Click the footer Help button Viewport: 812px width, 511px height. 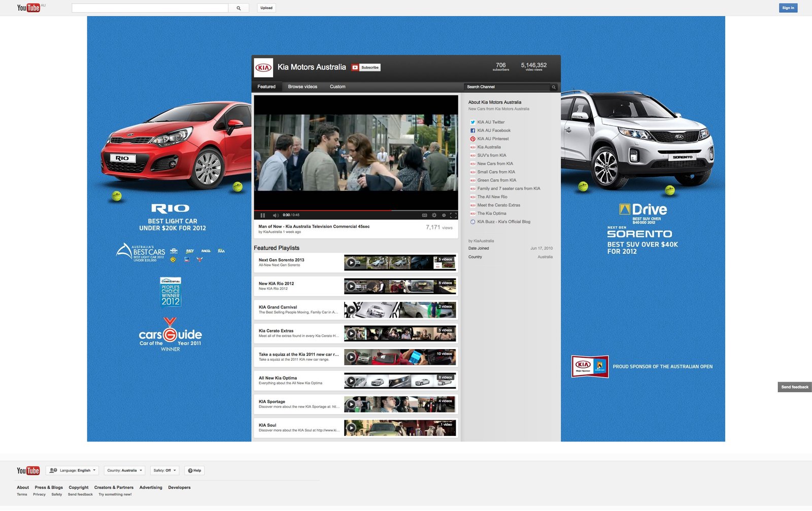194,470
